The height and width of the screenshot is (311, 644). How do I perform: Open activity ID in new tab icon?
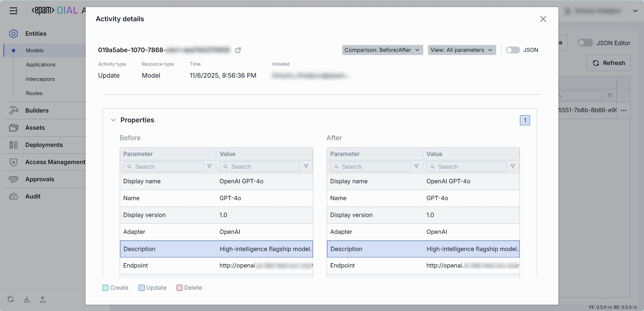point(238,50)
